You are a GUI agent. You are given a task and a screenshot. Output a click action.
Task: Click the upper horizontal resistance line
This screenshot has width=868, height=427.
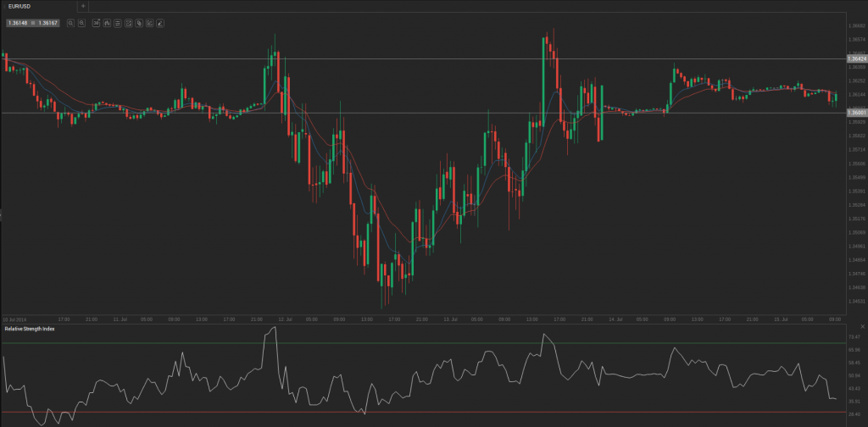(424, 59)
